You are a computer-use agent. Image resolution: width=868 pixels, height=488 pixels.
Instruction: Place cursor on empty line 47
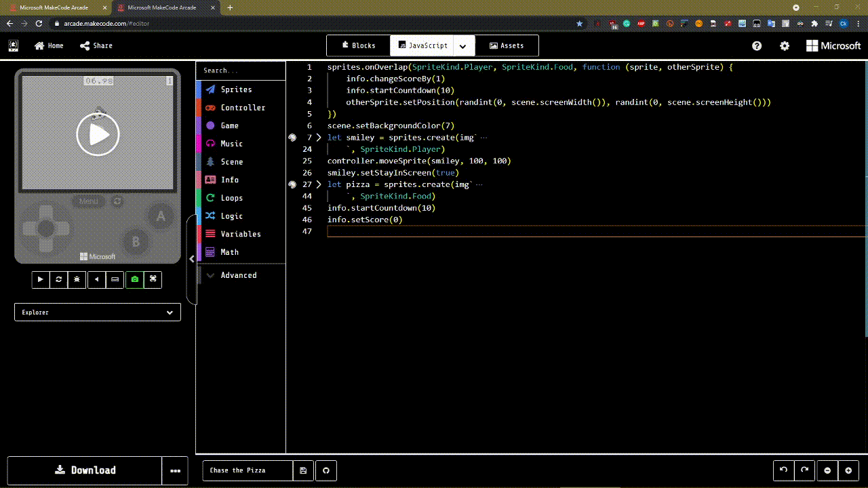[x=597, y=231]
